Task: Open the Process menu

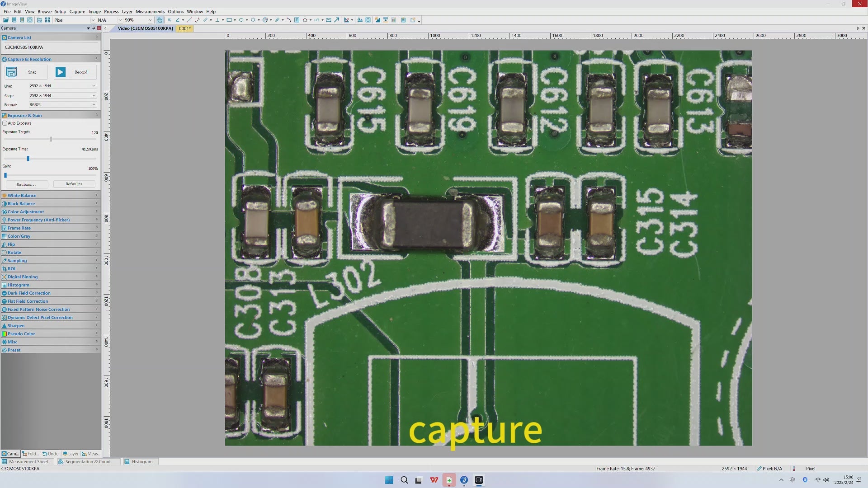Action: pyautogui.click(x=111, y=12)
